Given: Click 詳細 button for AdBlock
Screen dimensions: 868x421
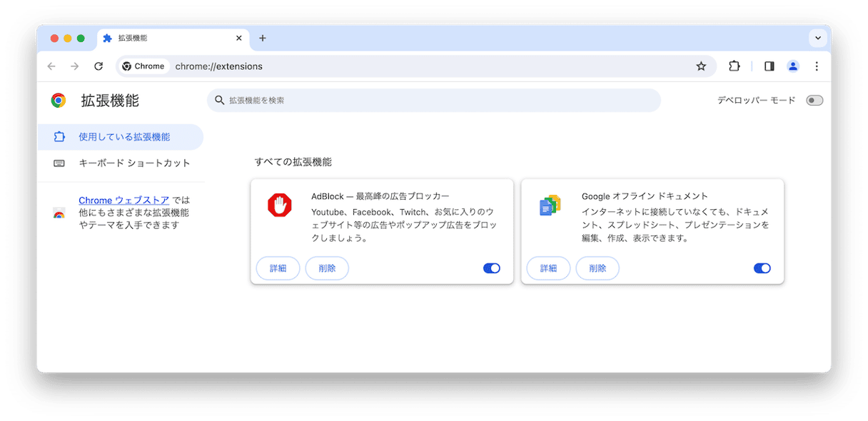Looking at the screenshot, I should coord(278,268).
